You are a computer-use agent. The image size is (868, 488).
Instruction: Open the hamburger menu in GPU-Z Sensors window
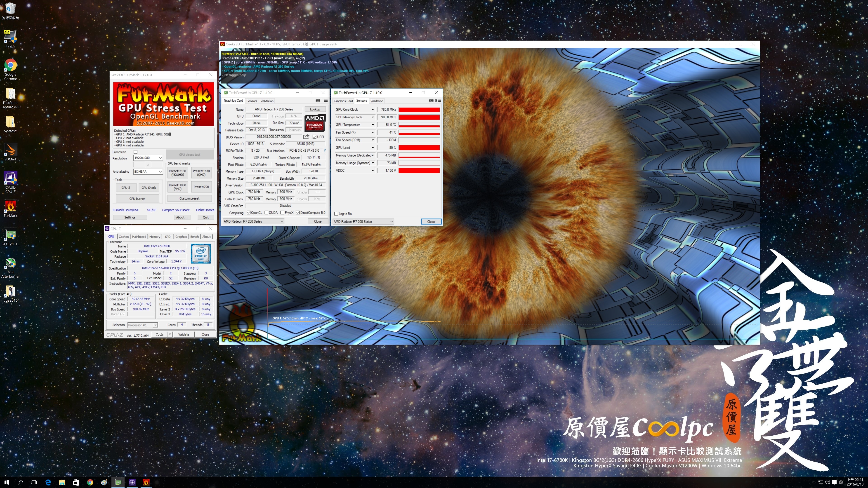(x=439, y=100)
